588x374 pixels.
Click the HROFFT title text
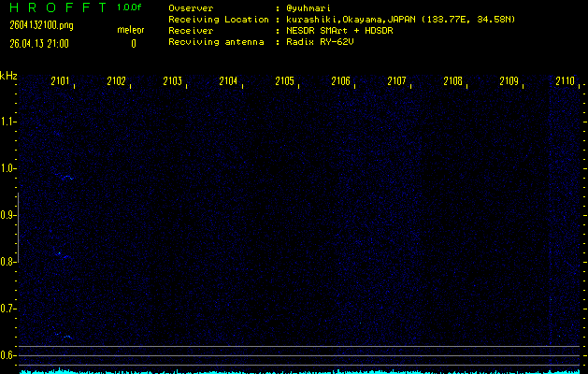click(x=58, y=7)
